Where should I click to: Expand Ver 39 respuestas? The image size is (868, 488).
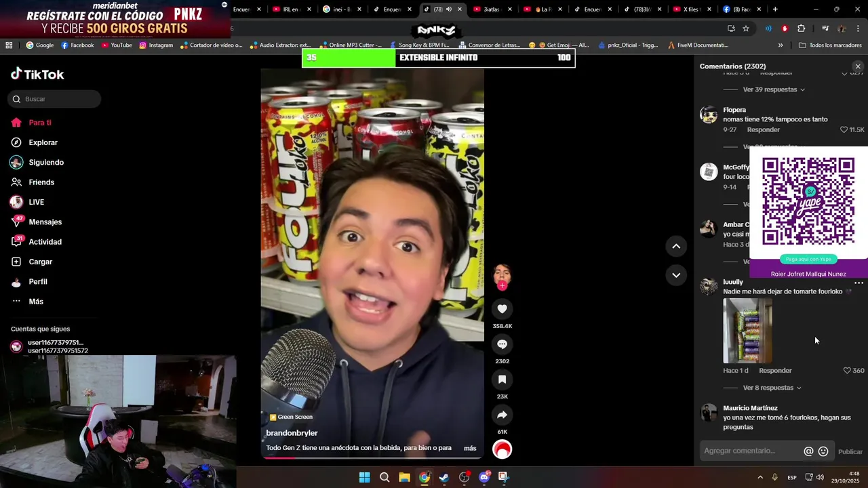pos(773,89)
